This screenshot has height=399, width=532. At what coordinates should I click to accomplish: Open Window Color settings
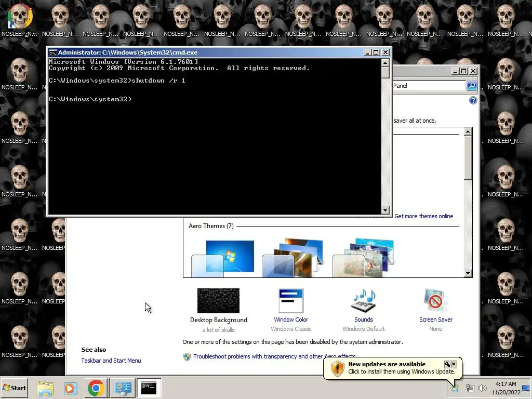(x=291, y=301)
